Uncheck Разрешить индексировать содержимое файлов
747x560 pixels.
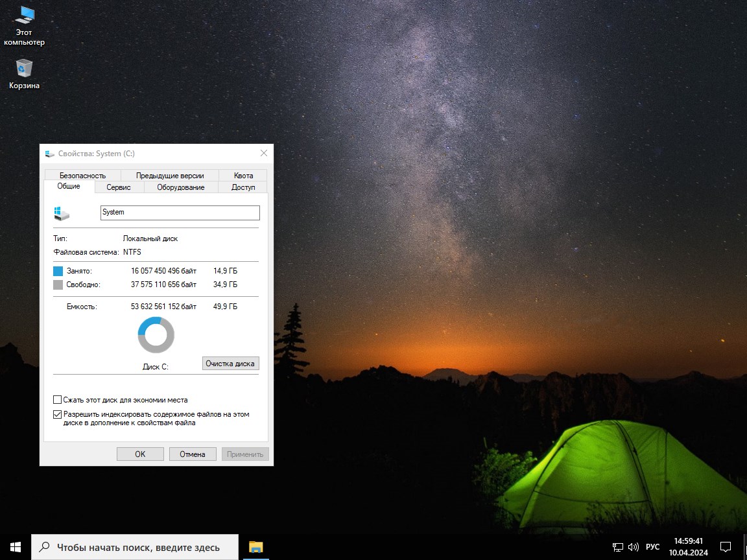(57, 414)
